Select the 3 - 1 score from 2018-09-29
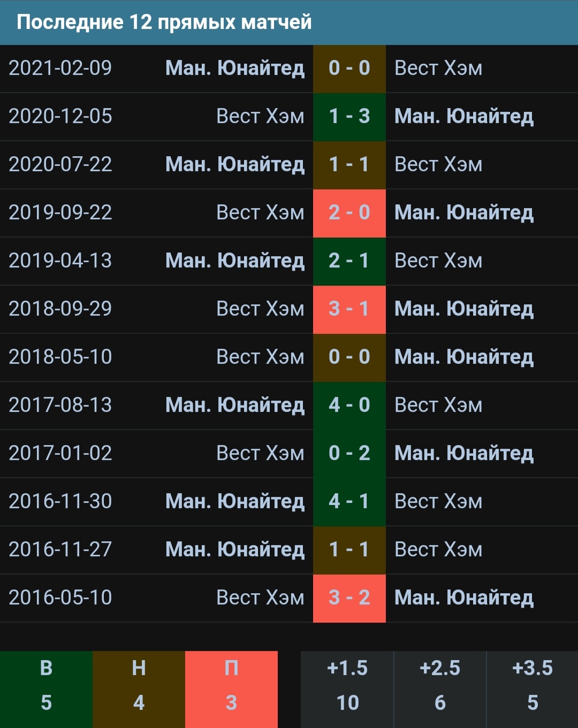 click(349, 309)
